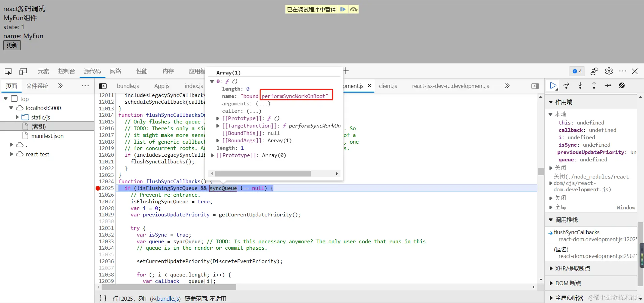Close the development.js file tab
The width and height of the screenshot is (644, 303).
click(x=369, y=86)
